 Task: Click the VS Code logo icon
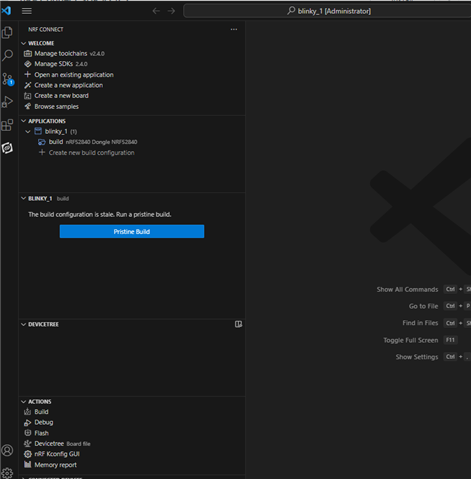click(6, 11)
